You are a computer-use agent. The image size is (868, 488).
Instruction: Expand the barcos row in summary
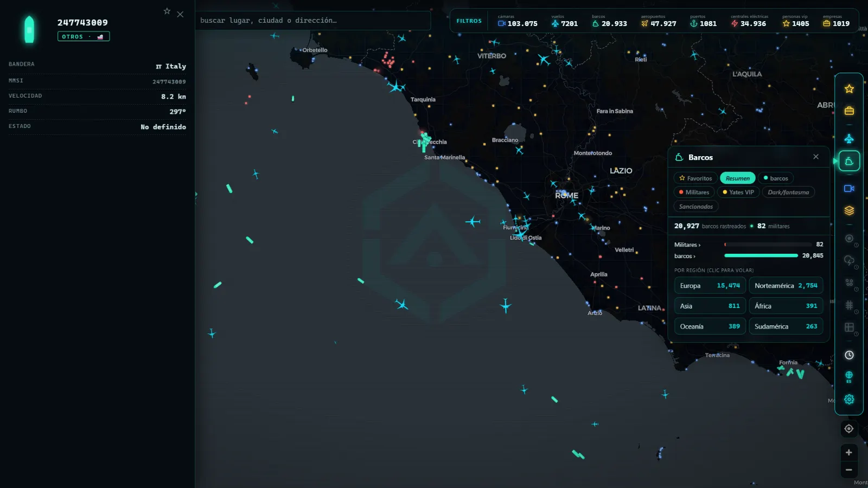click(748, 256)
